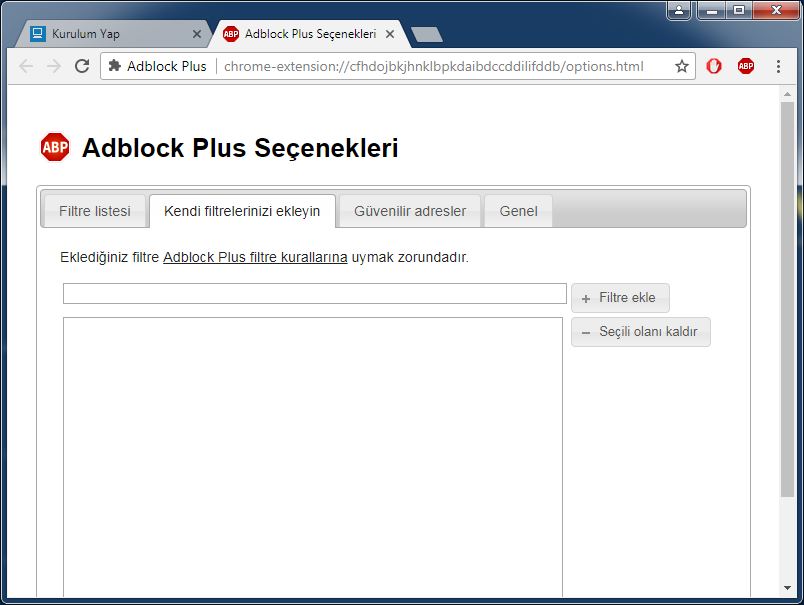The width and height of the screenshot is (804, 605).
Task: Go back using the back arrow
Action: (26, 66)
